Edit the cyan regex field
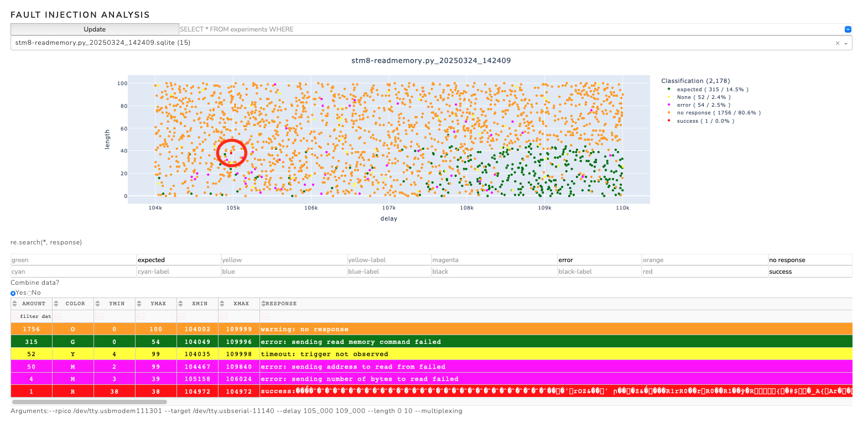Image resolution: width=868 pixels, height=423 pixels. click(74, 271)
